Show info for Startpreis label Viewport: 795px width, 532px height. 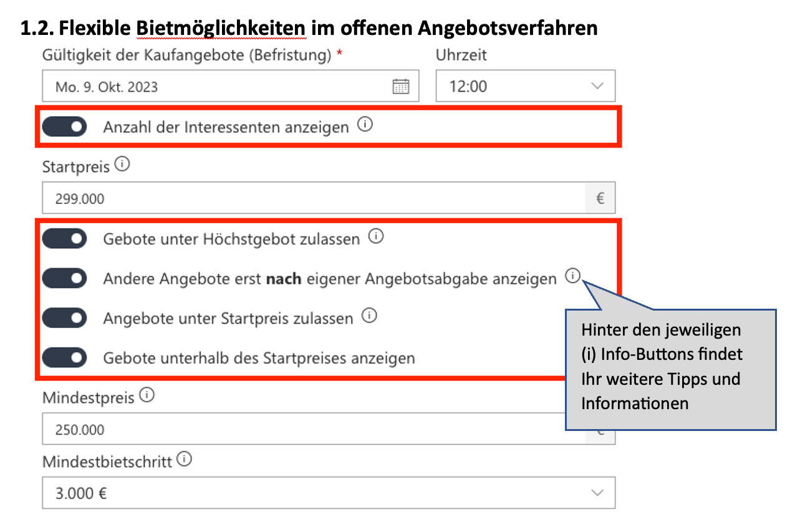pyautogui.click(x=123, y=165)
